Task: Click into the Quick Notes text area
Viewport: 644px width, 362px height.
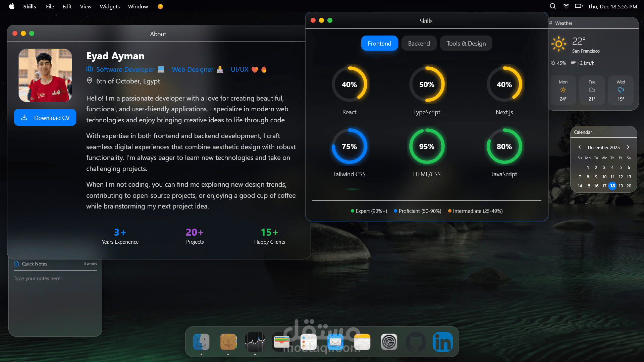Action: [x=55, y=302]
